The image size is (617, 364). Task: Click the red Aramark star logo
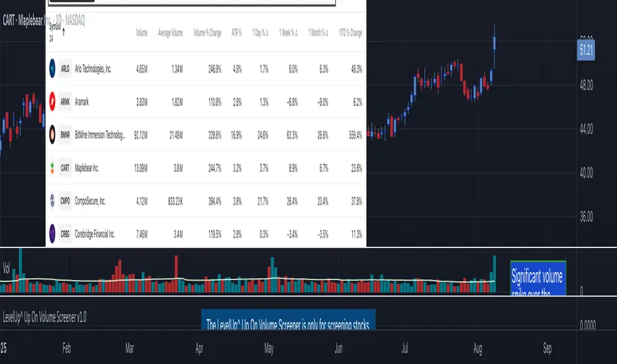(52, 101)
